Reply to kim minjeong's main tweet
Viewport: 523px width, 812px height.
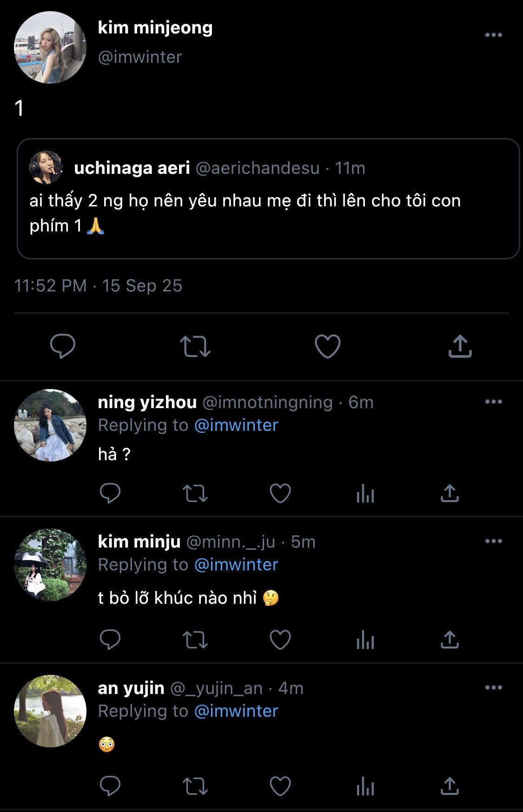[x=63, y=346]
